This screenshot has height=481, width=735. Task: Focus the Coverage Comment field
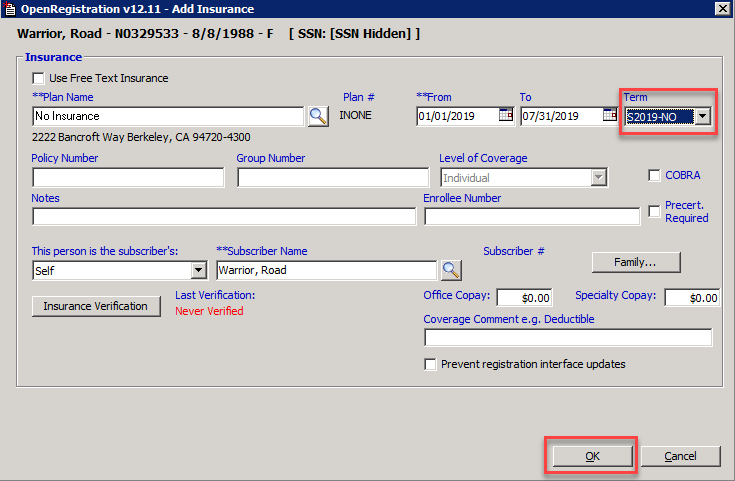tap(568, 338)
